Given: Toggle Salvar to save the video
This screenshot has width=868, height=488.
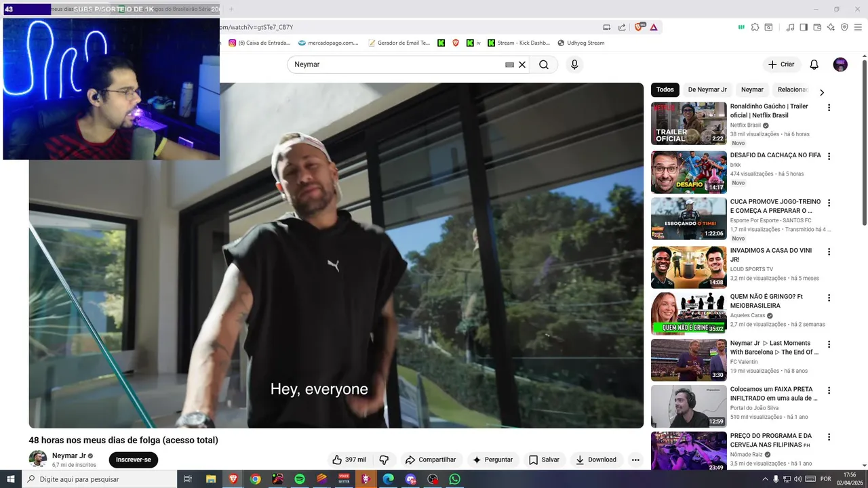Looking at the screenshot, I should point(544,460).
